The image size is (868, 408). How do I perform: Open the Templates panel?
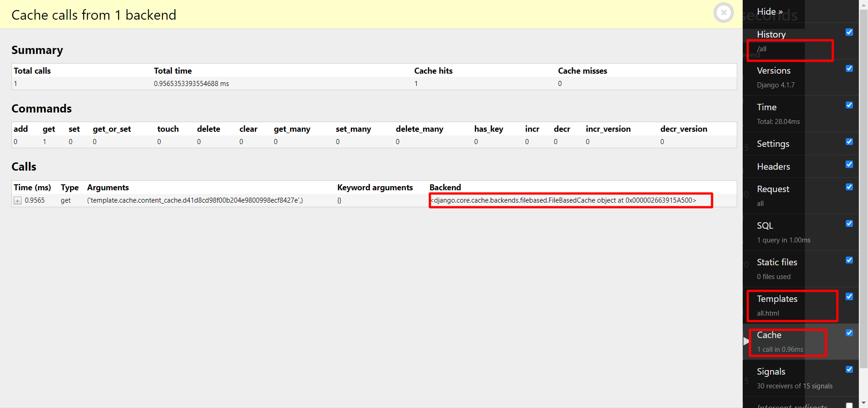(777, 299)
